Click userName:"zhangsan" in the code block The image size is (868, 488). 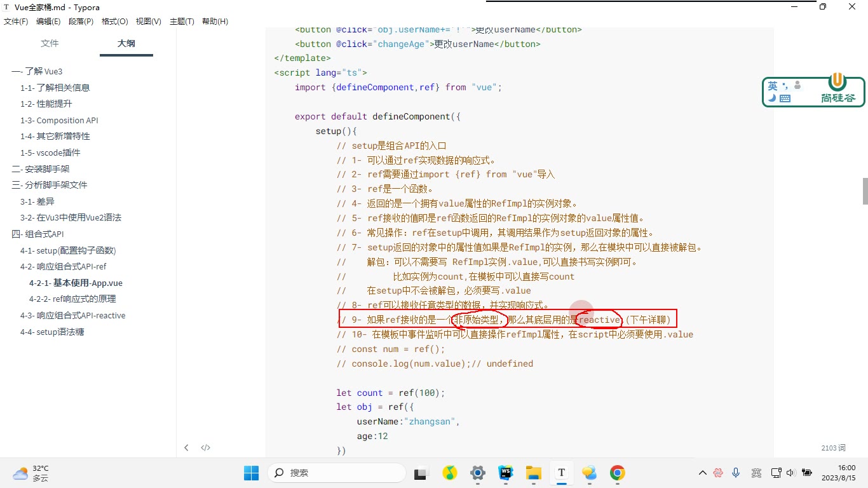(407, 421)
